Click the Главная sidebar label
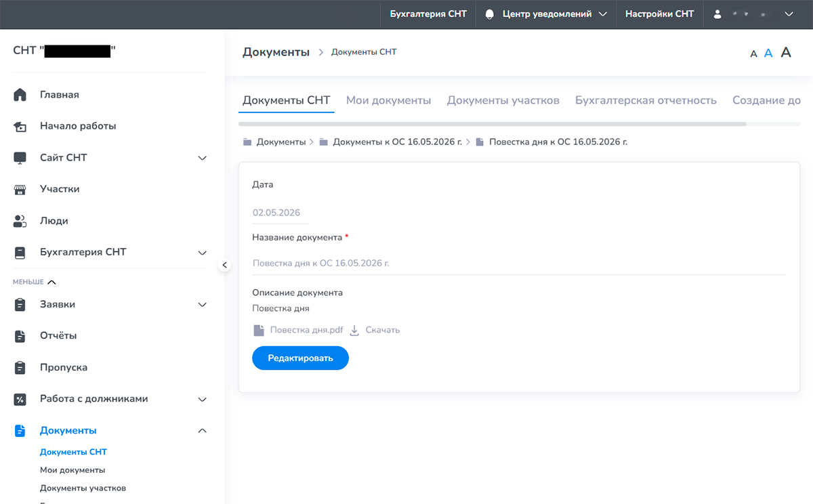This screenshot has height=504, width=813. click(60, 95)
